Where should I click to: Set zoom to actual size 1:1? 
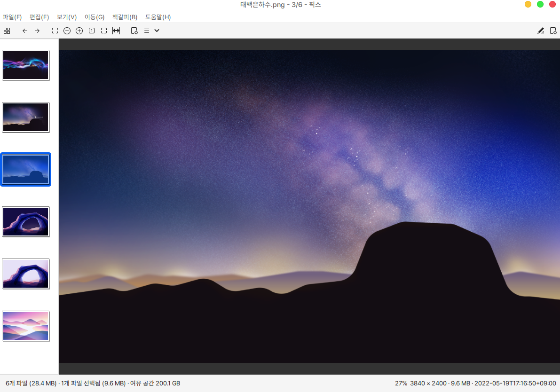click(x=91, y=31)
